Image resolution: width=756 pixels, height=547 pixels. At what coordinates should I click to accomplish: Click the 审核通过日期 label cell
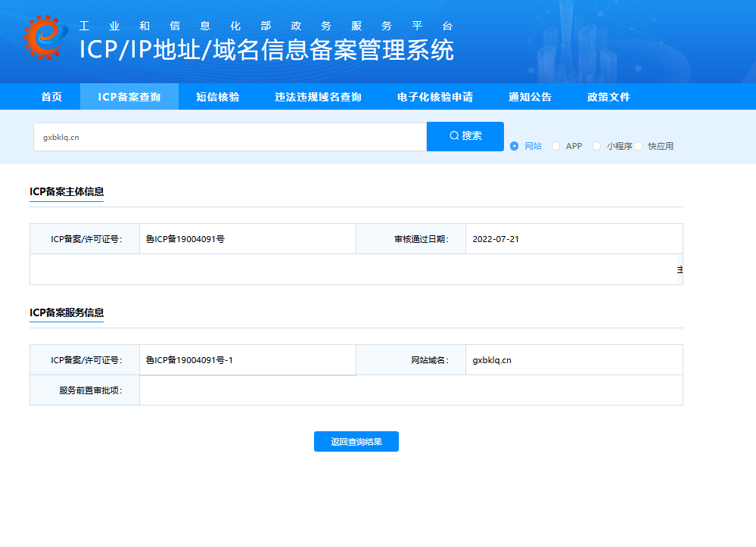411,239
